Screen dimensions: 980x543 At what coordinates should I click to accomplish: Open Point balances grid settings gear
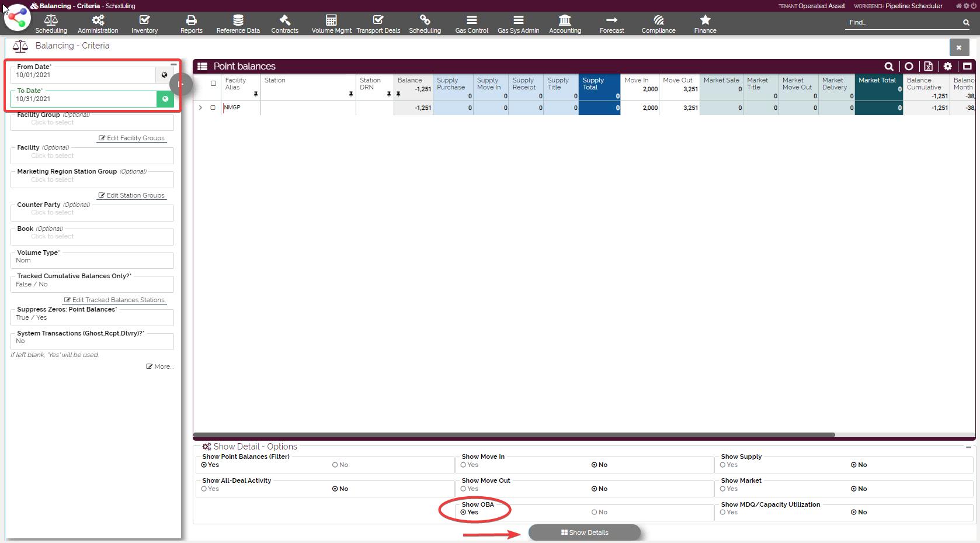pyautogui.click(x=947, y=67)
